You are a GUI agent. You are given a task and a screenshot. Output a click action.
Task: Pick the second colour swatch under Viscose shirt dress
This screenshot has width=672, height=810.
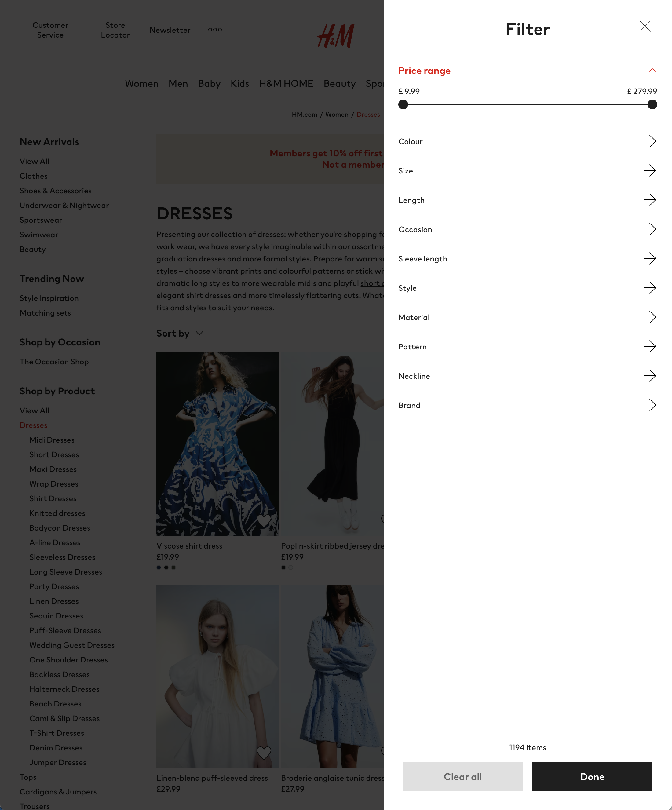166,567
